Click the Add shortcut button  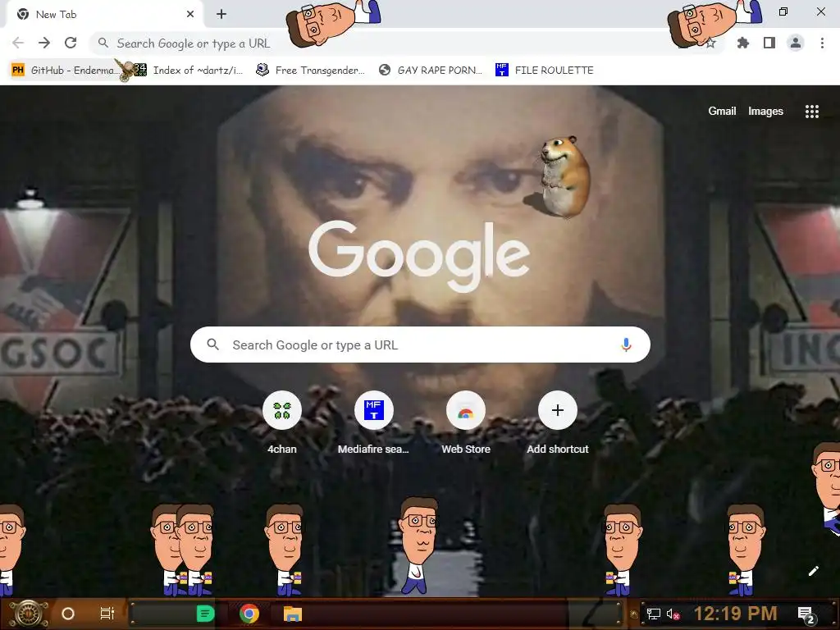[x=558, y=423]
